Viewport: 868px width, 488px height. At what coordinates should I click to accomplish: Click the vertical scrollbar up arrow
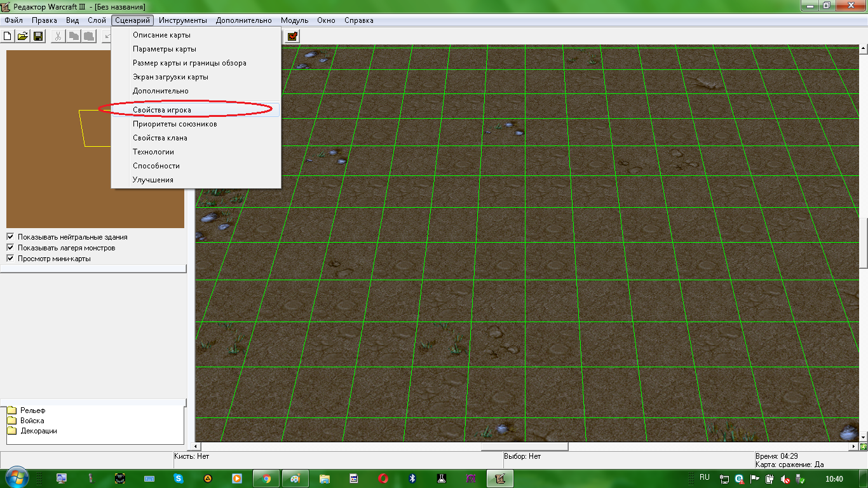pos(864,48)
